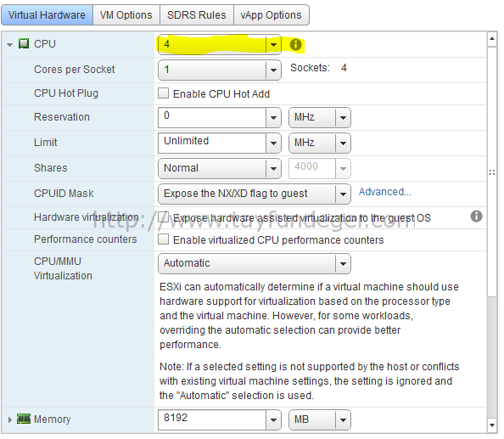Enable CPU Hot Add checkbox
Screen dimensions: 504x439
(163, 93)
